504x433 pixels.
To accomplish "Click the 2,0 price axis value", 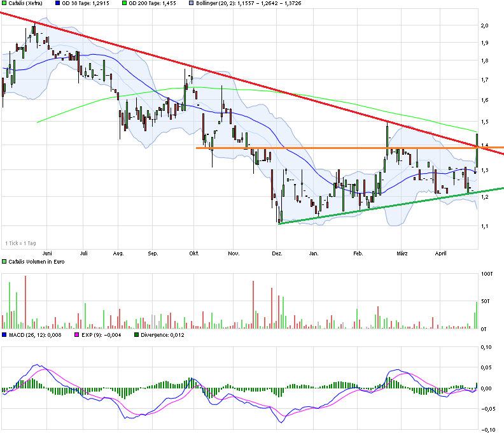I will 485,25.
